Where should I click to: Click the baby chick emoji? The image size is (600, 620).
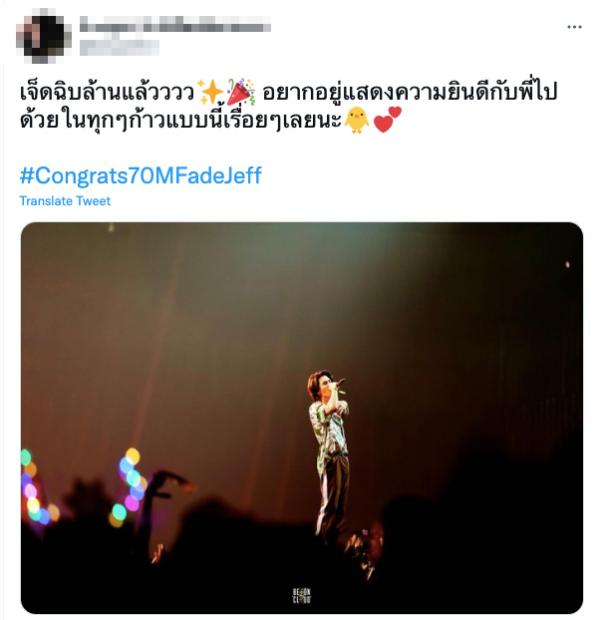click(356, 120)
